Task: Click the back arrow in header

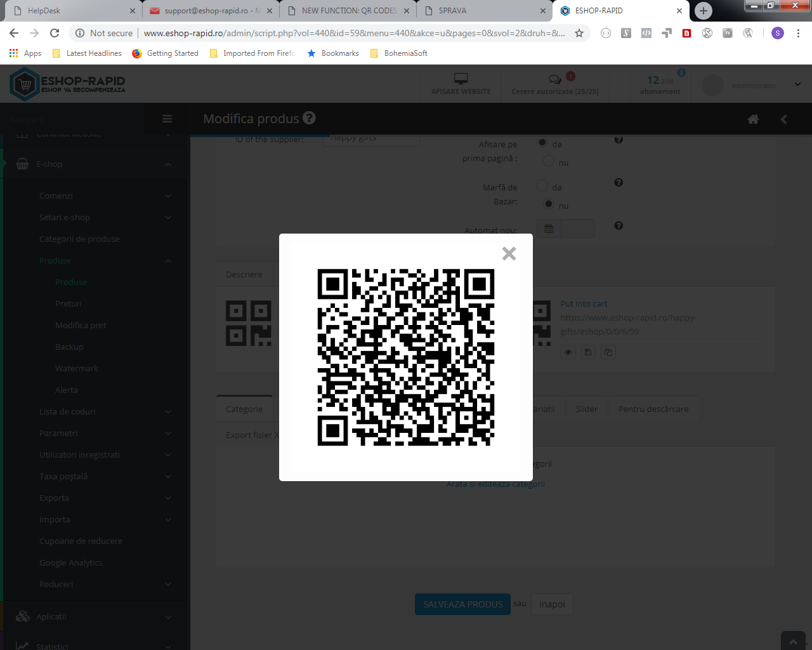Action: tap(784, 119)
